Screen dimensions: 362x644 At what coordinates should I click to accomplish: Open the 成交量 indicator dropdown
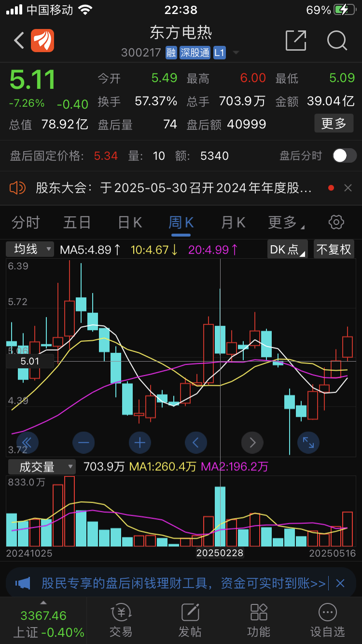click(x=41, y=467)
